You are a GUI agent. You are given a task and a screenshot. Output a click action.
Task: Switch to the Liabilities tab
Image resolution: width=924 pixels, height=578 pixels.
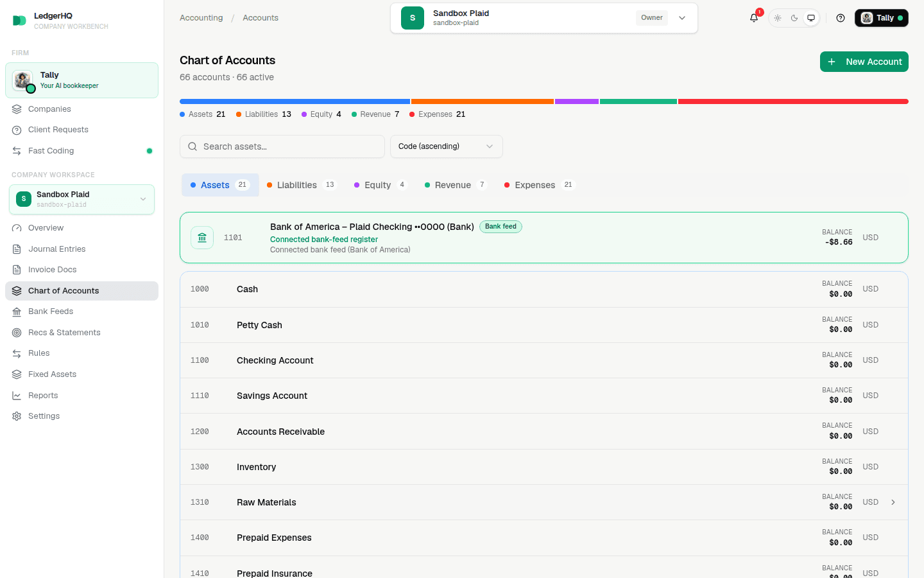pyautogui.click(x=302, y=185)
